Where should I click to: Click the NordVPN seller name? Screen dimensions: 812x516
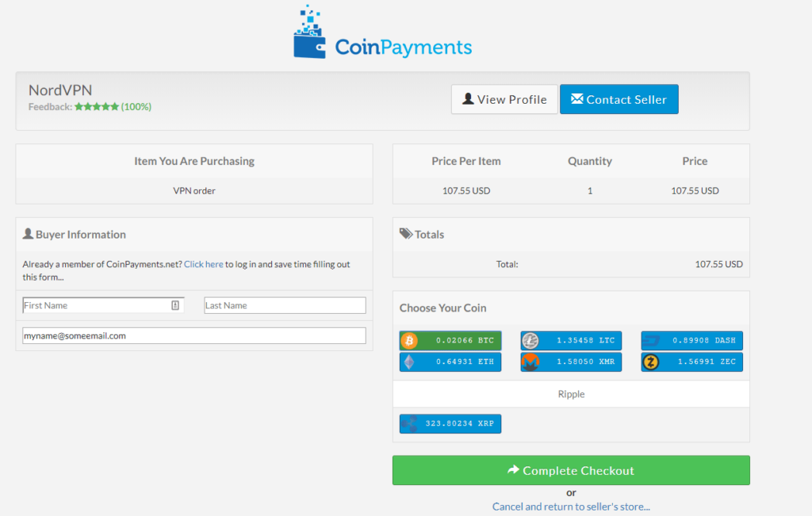(60, 90)
